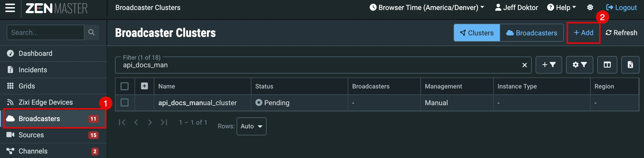The image size is (644, 158).
Task: Click the search magnifier button
Action: 92,32
